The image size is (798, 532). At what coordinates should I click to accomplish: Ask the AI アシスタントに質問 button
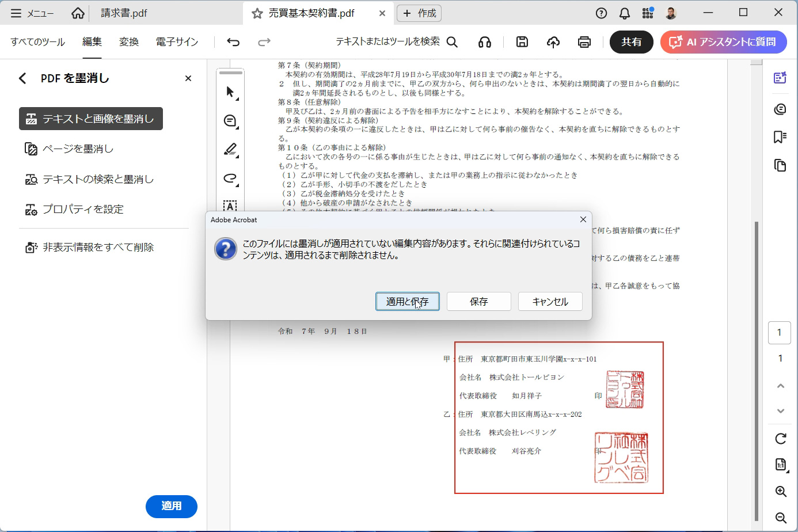point(724,42)
